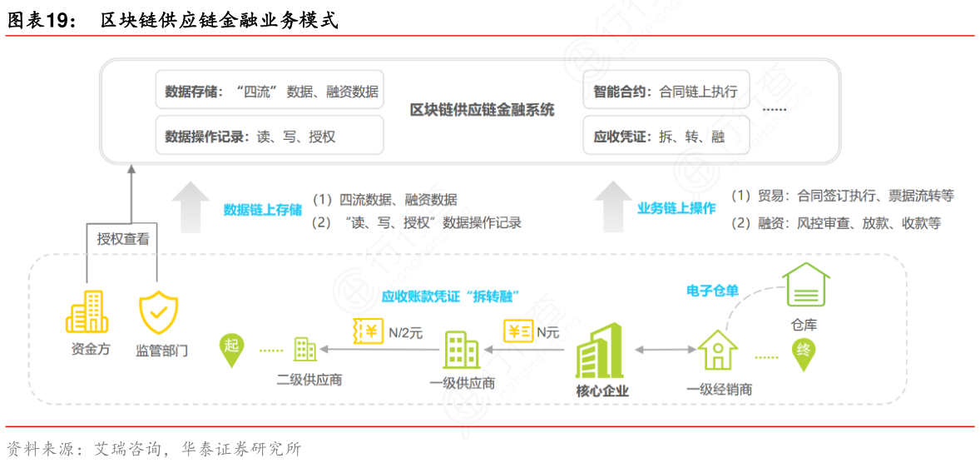Screen dimensions: 980x468
Task: Click the 一级经销商 house icon
Action: coord(718,350)
